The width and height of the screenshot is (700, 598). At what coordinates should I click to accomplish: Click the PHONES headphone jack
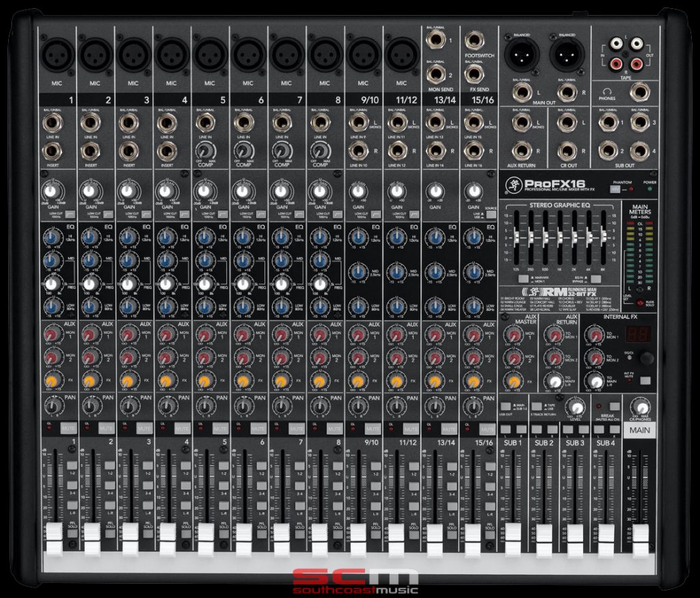coord(640,91)
